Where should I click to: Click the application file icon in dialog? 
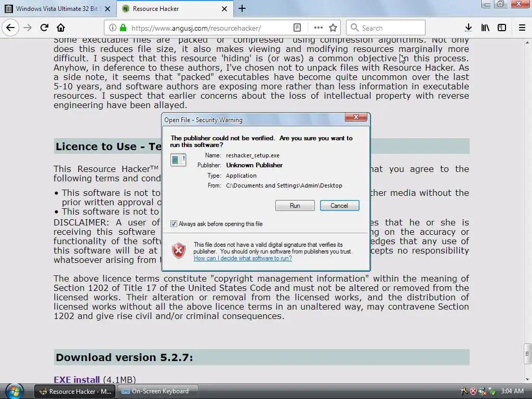pos(178,160)
